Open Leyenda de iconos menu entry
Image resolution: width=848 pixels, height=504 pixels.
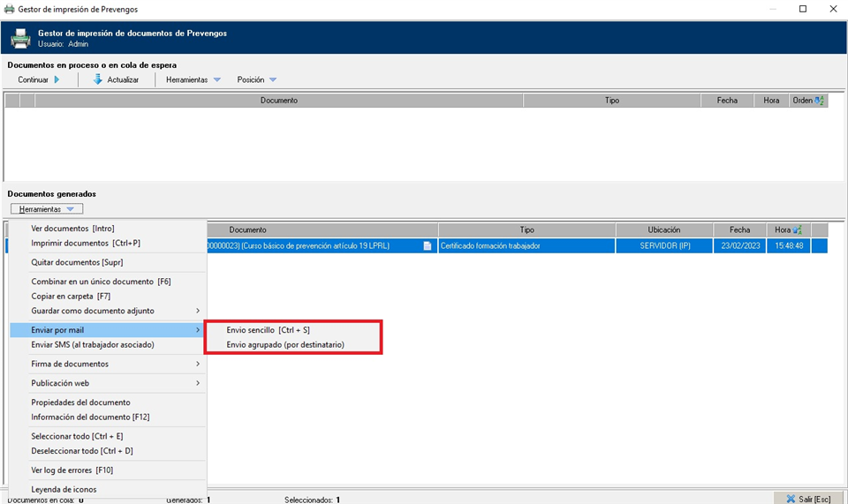point(64,489)
